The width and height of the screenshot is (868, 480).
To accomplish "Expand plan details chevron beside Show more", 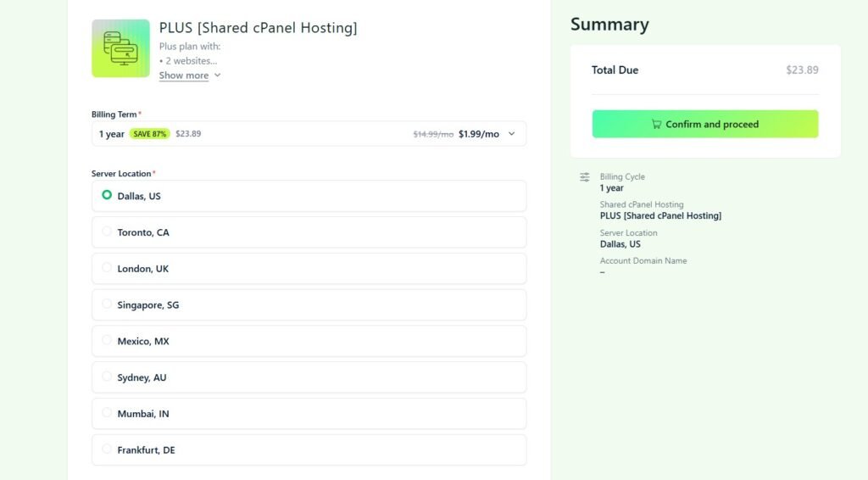I will (x=218, y=75).
